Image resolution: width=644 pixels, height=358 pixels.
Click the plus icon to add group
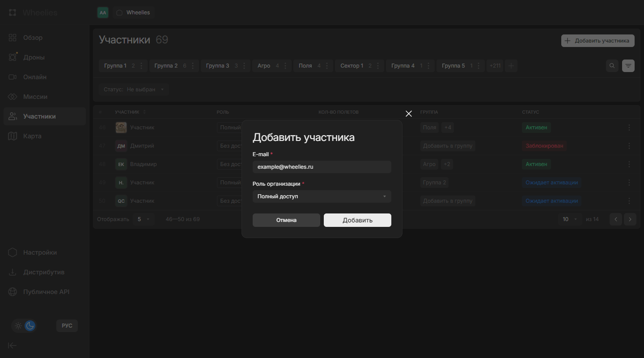click(x=511, y=66)
